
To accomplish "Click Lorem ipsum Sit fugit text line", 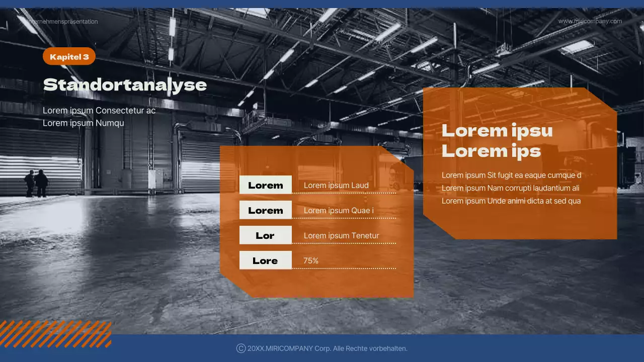I will pyautogui.click(x=511, y=175).
